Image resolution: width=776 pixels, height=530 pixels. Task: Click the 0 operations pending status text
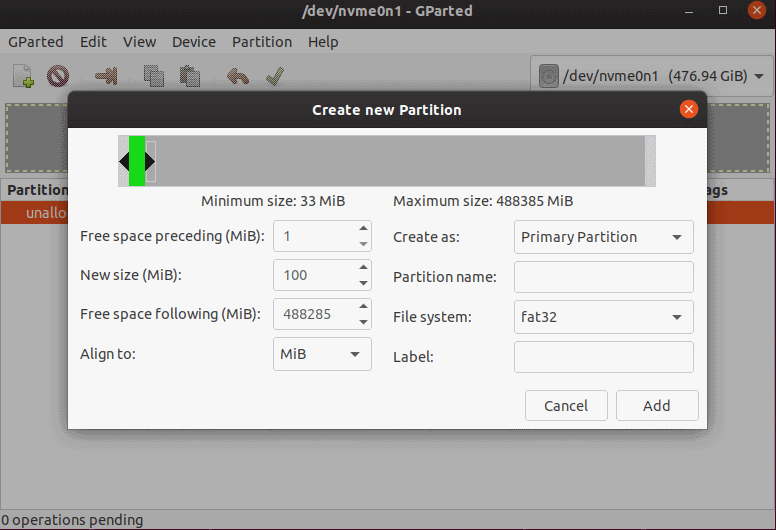72,520
